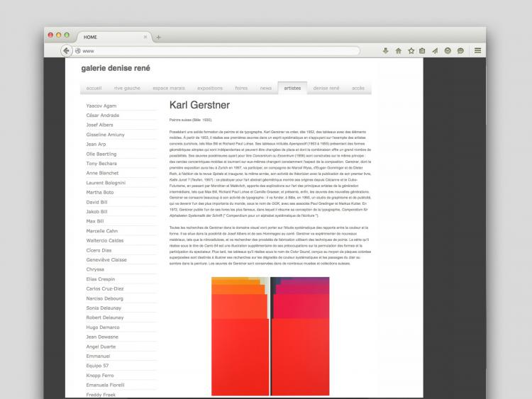Open artist Yaacov Agam
532x399 pixels.
pyautogui.click(x=101, y=106)
